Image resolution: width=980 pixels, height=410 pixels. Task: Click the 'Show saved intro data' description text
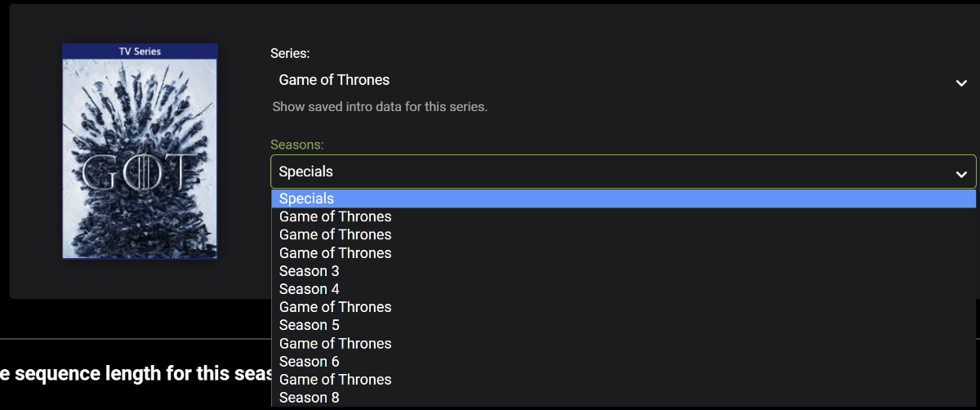[x=380, y=107]
